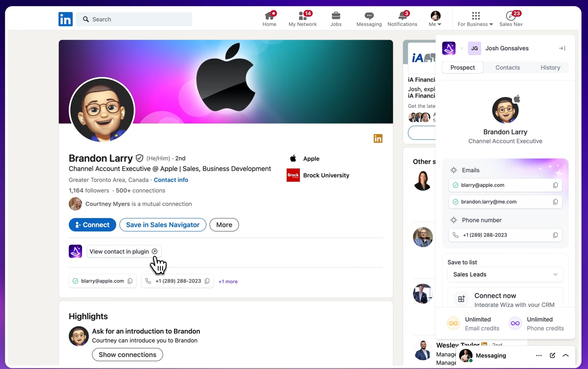
Task: Click Courtney Myers' mutual connection photo
Action: tap(75, 204)
